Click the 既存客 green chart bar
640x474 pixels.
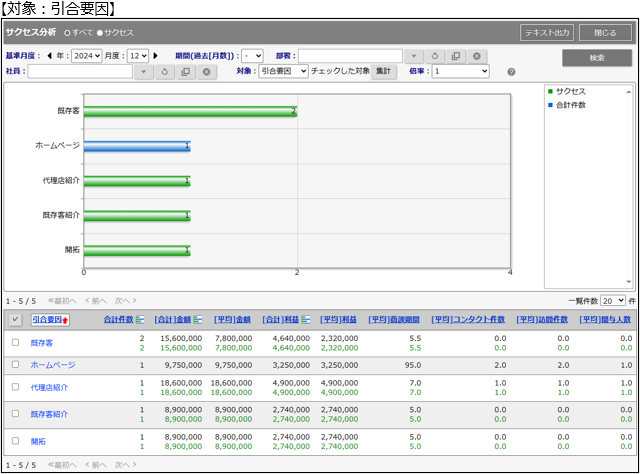point(191,111)
